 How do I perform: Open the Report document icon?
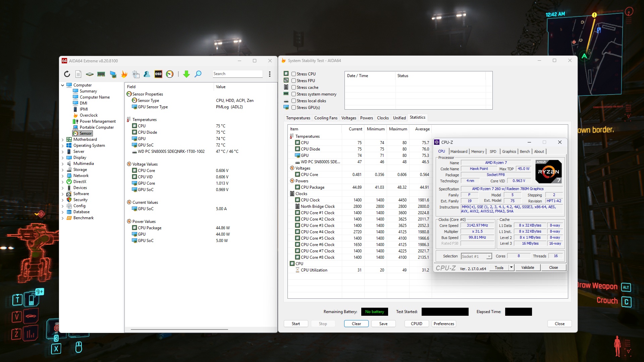coord(78,74)
